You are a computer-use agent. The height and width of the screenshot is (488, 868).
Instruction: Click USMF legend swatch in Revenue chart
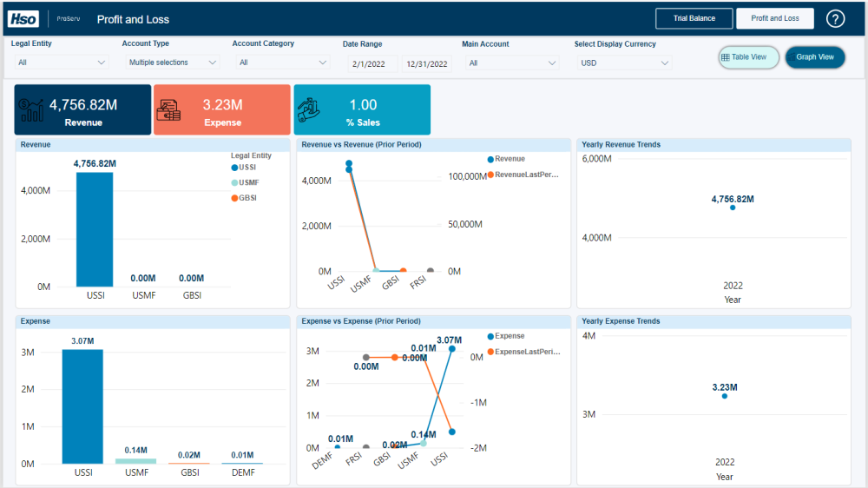coord(234,183)
